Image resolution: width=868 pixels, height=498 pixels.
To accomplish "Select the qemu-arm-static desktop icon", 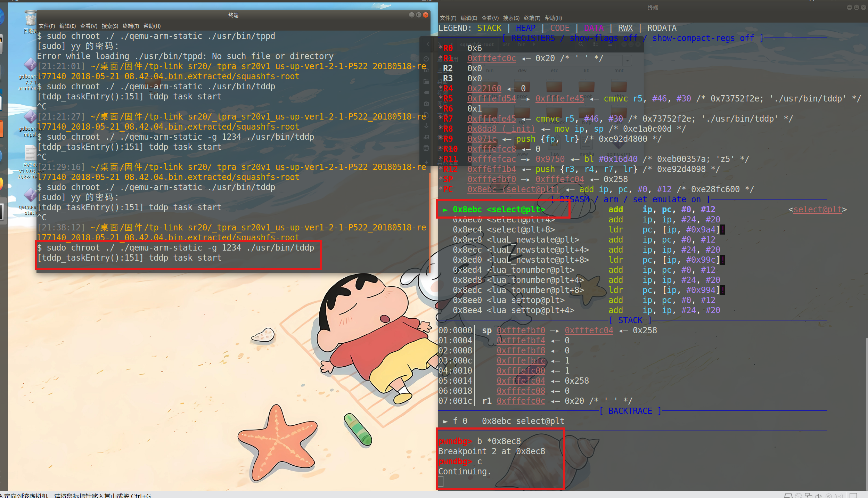I will tap(30, 201).
